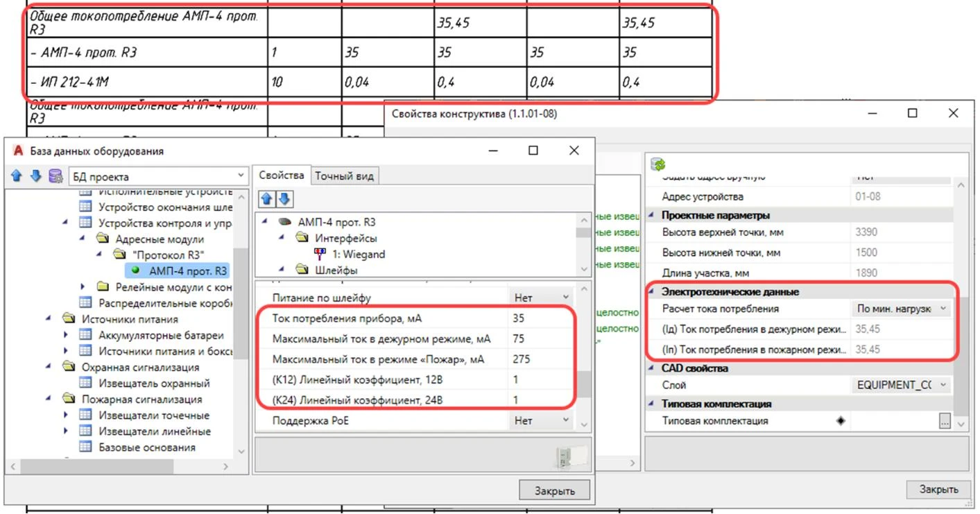
Task: Open the БД проекта database dropdown
Action: [x=240, y=176]
